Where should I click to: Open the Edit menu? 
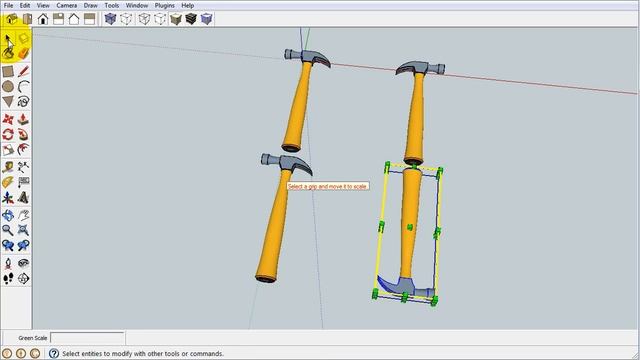25,6
